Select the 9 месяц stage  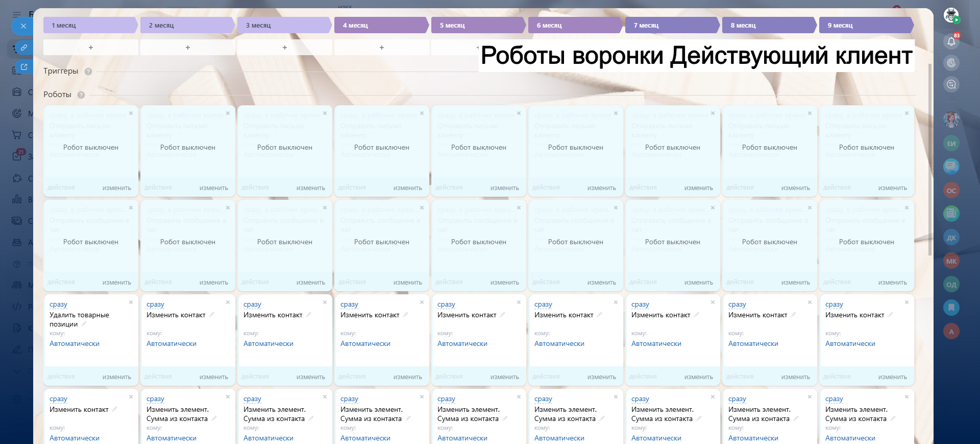[865, 25]
